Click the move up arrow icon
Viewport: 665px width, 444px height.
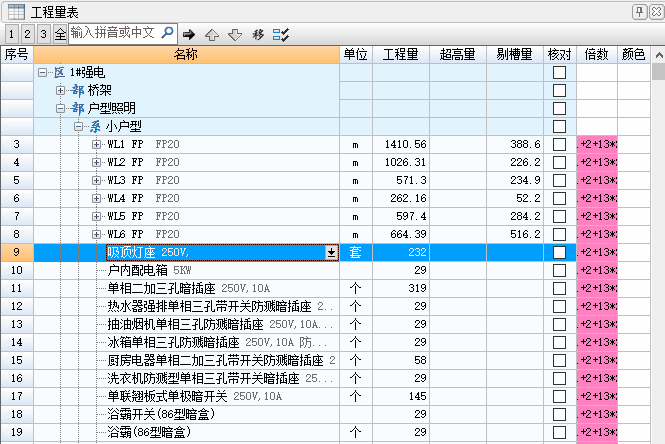click(212, 34)
